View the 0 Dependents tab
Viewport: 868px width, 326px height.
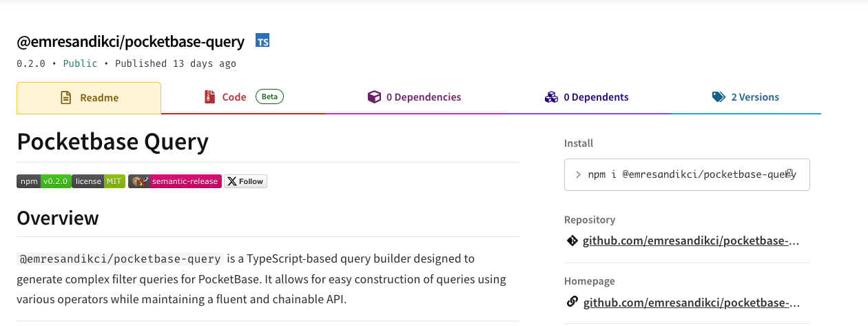point(586,97)
